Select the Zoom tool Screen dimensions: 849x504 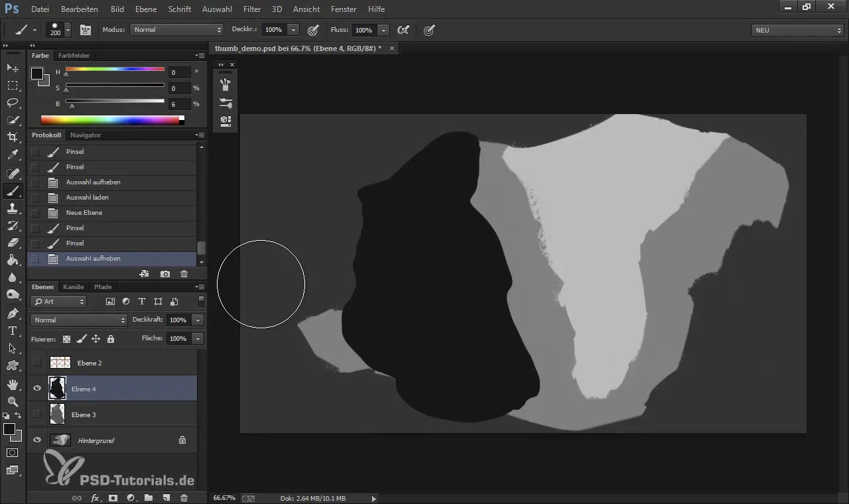[x=13, y=401]
